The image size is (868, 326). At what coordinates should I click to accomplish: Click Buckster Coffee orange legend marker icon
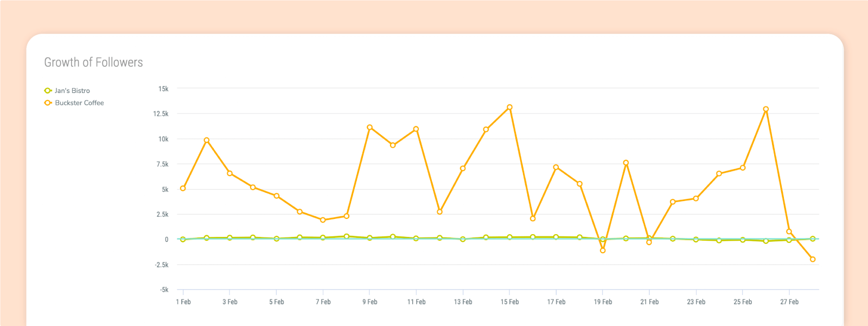click(x=48, y=103)
